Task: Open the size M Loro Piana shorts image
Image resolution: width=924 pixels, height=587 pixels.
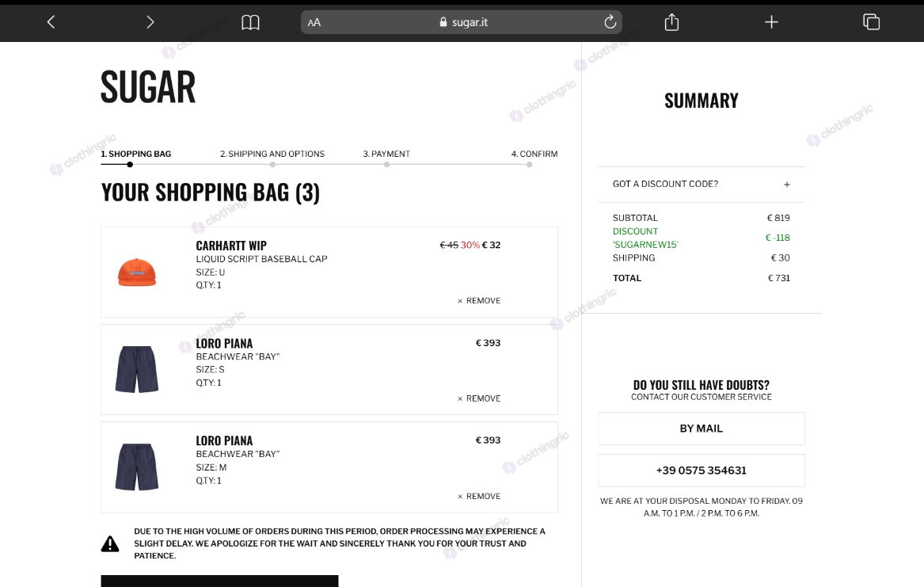Action: 137,467
